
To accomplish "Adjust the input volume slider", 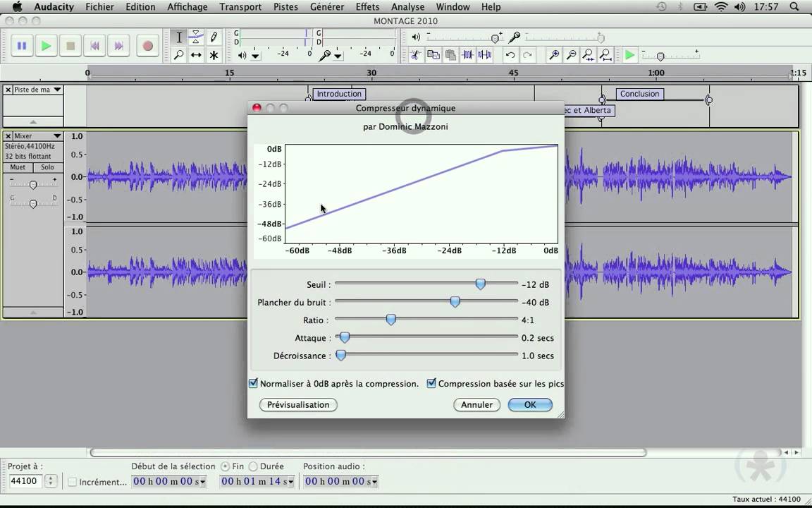I will (601, 38).
